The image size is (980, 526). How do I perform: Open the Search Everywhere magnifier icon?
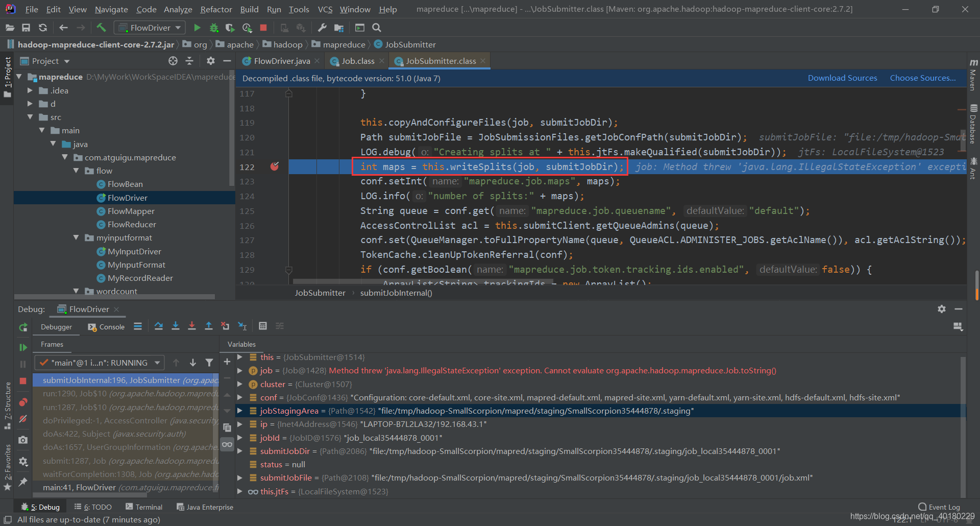(377, 28)
